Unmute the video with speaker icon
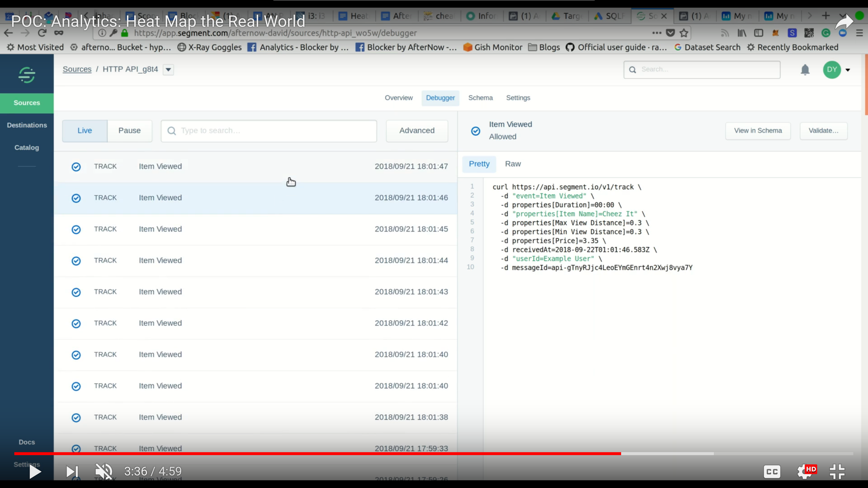868x488 pixels. (104, 471)
